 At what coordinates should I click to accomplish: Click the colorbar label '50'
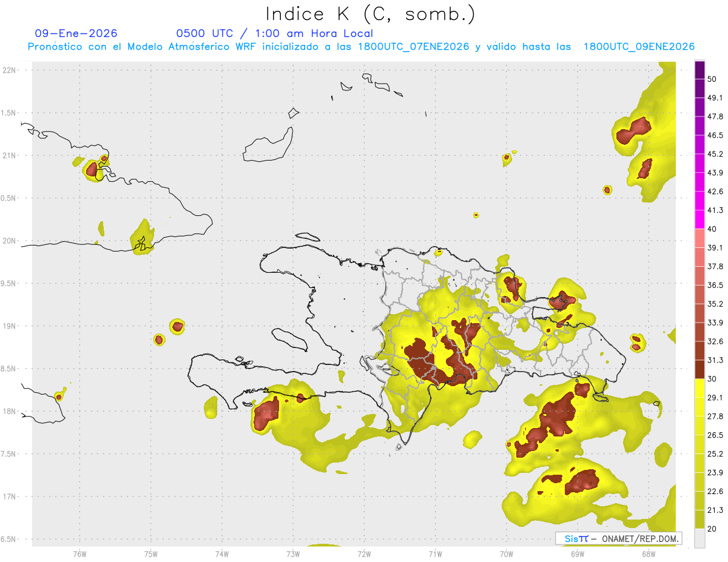pyautogui.click(x=712, y=79)
